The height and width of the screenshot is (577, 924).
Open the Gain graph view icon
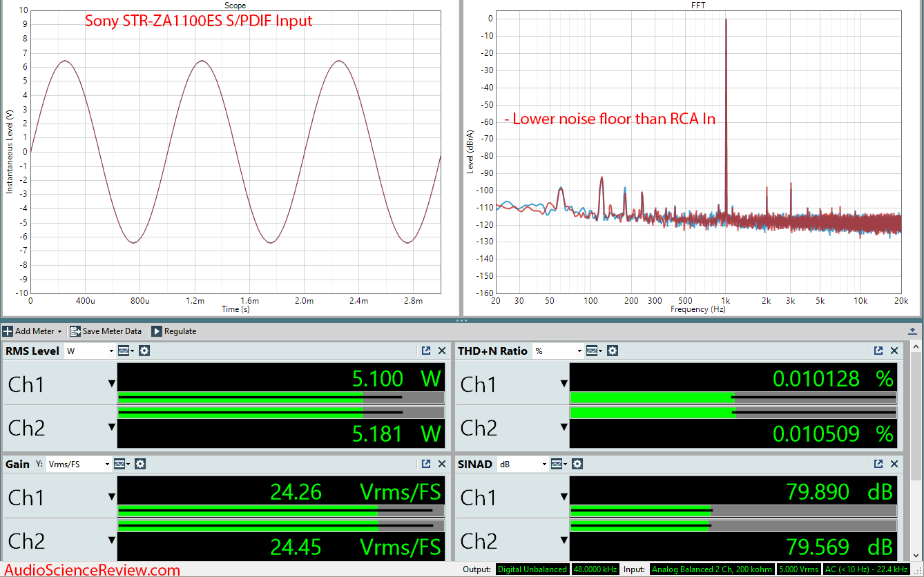120,464
